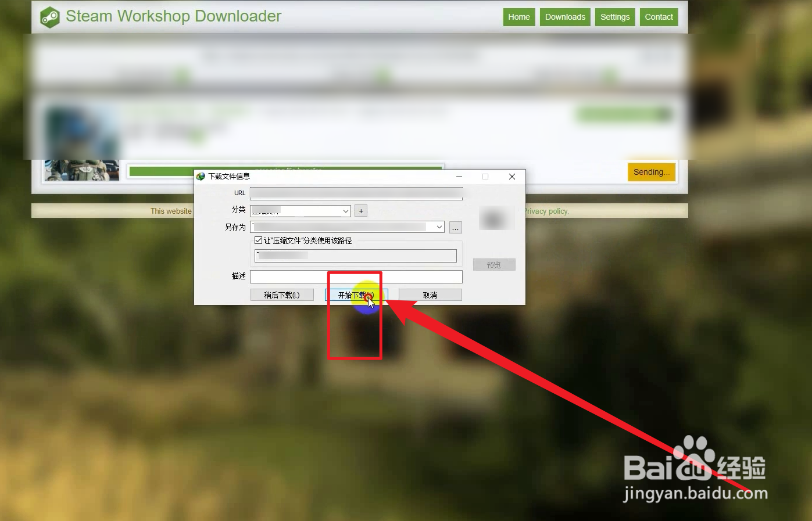Click the Download Later (稍后下载) button
The height and width of the screenshot is (521, 812).
(x=282, y=295)
